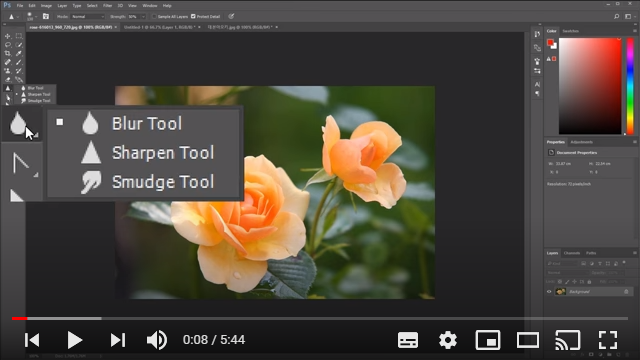Switch to the Adjustments tab
The width and height of the screenshot is (640, 360).
coord(581,142)
